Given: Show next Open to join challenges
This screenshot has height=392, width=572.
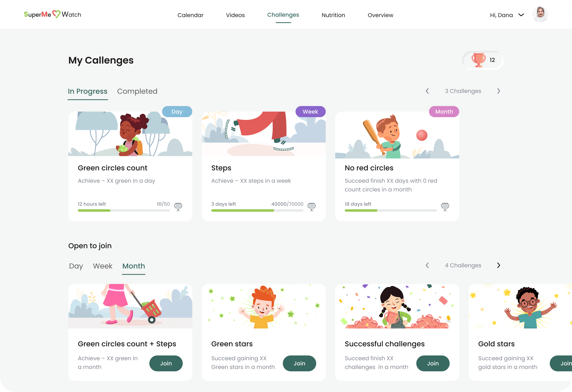Looking at the screenshot, I should click(x=498, y=265).
